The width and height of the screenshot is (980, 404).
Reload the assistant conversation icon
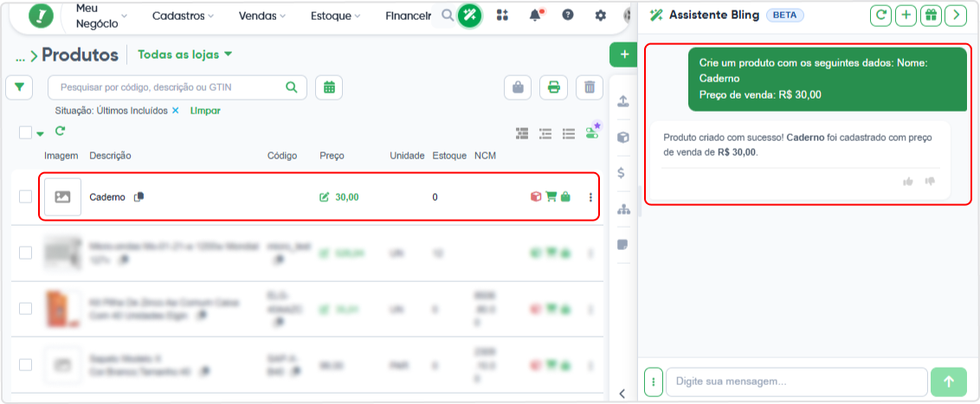click(880, 16)
